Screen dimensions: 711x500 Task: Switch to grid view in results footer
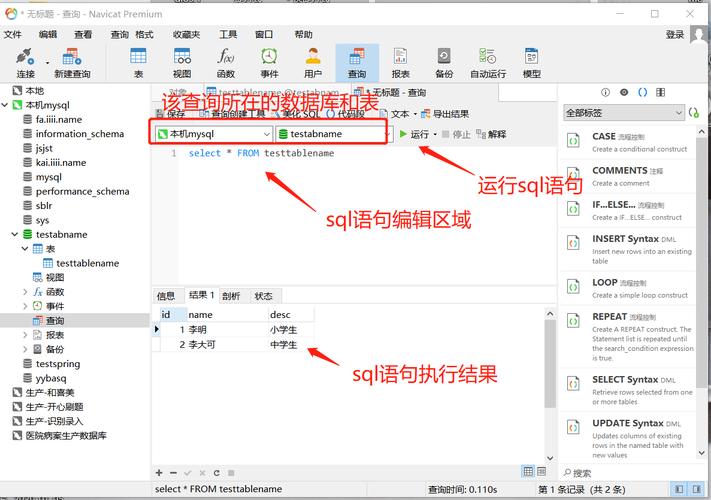tap(528, 471)
